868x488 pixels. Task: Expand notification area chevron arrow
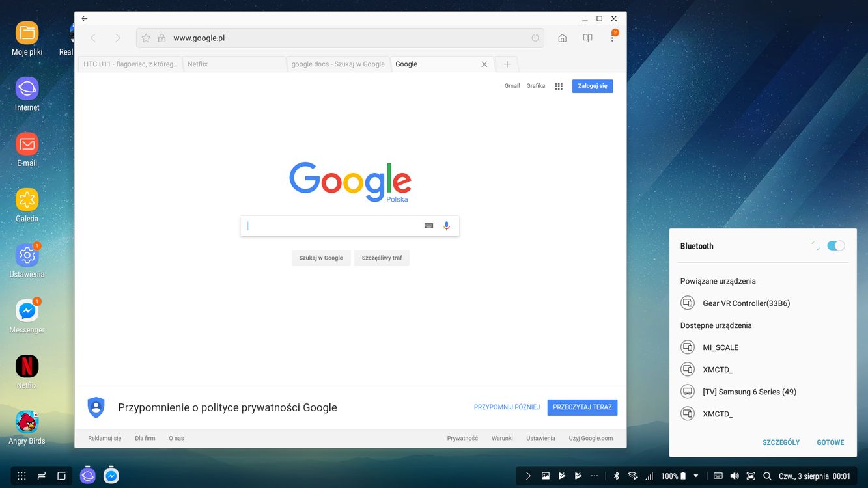[x=528, y=476]
